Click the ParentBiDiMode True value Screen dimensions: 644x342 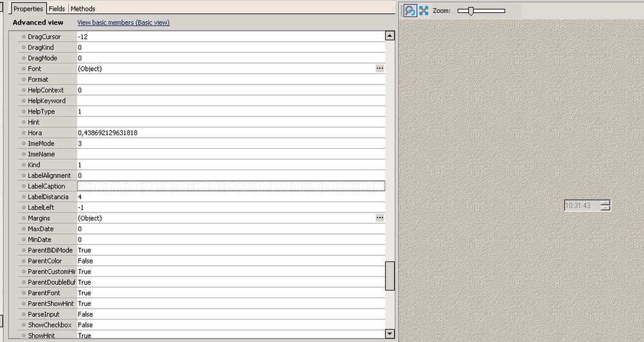(x=84, y=250)
